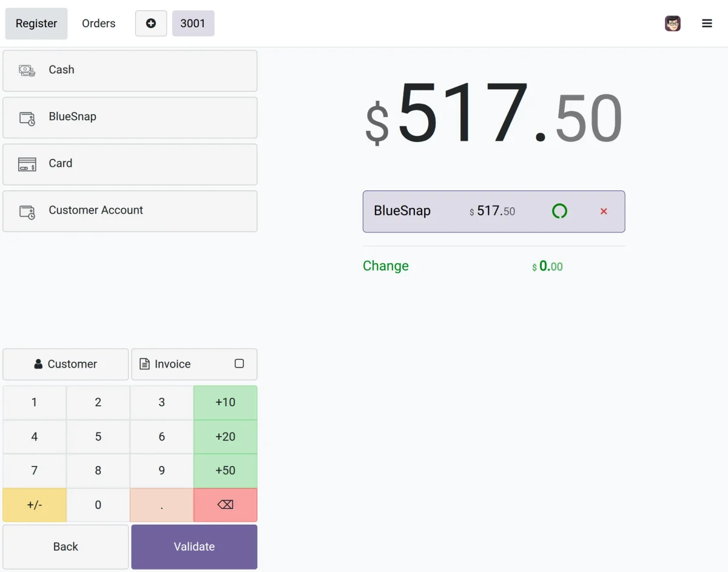The height and width of the screenshot is (572, 728).
Task: Add 10 with the +10 key
Action: 225,402
